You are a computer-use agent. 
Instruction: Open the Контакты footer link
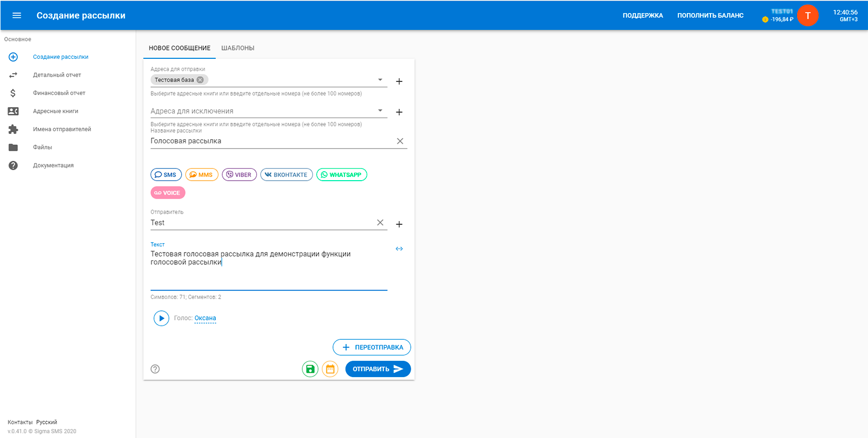tap(20, 422)
